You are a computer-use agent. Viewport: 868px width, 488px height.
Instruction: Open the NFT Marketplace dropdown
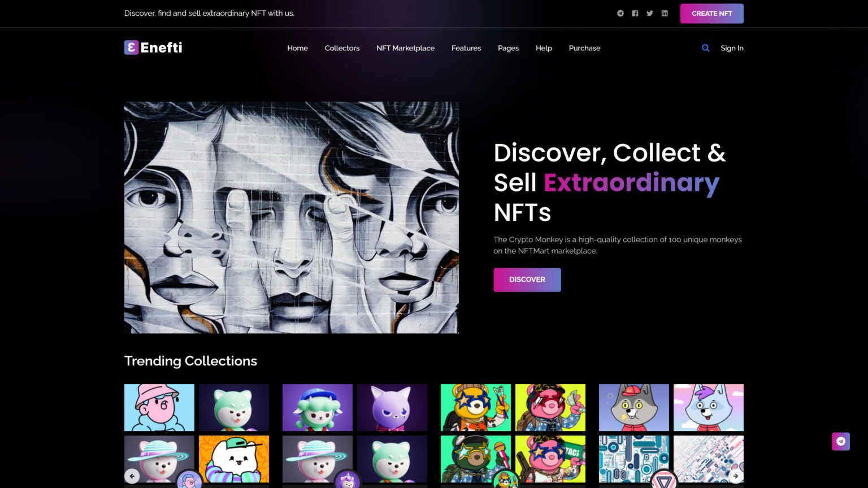pos(405,48)
